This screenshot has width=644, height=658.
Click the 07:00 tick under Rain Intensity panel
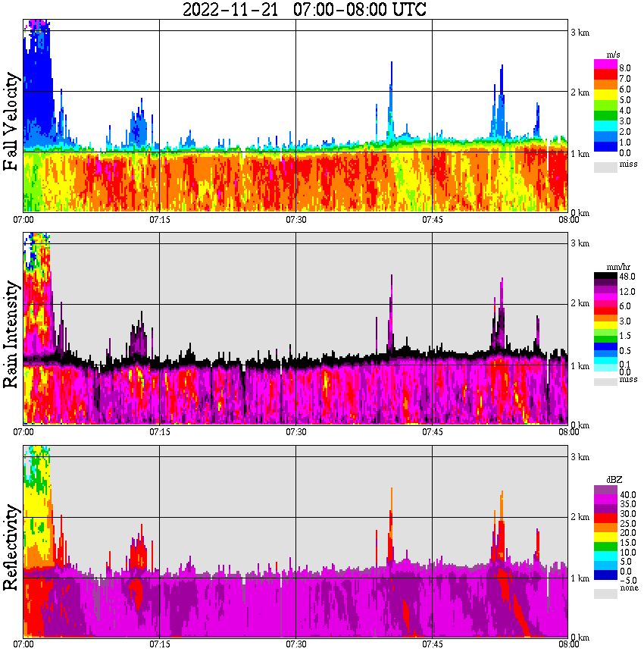[x=23, y=432]
